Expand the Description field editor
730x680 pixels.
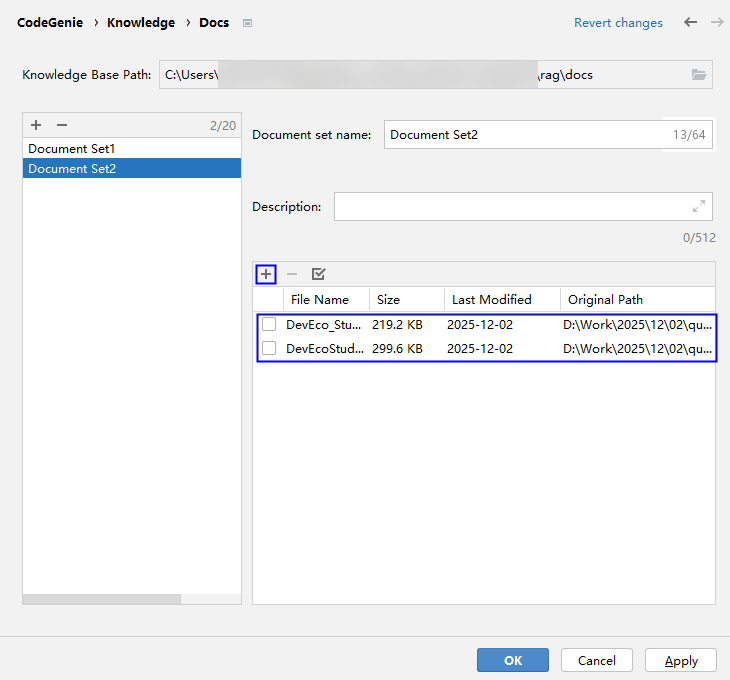698,206
